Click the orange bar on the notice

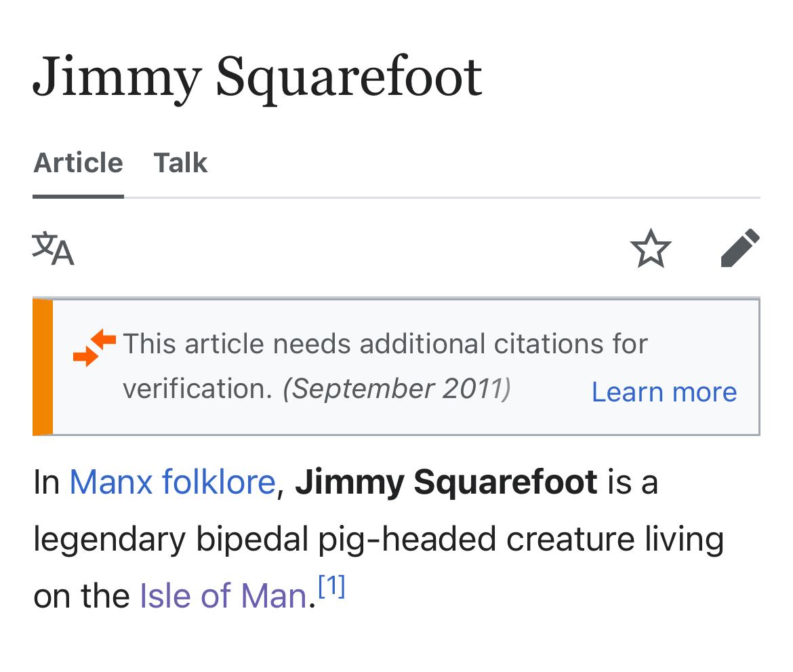pyautogui.click(x=43, y=367)
